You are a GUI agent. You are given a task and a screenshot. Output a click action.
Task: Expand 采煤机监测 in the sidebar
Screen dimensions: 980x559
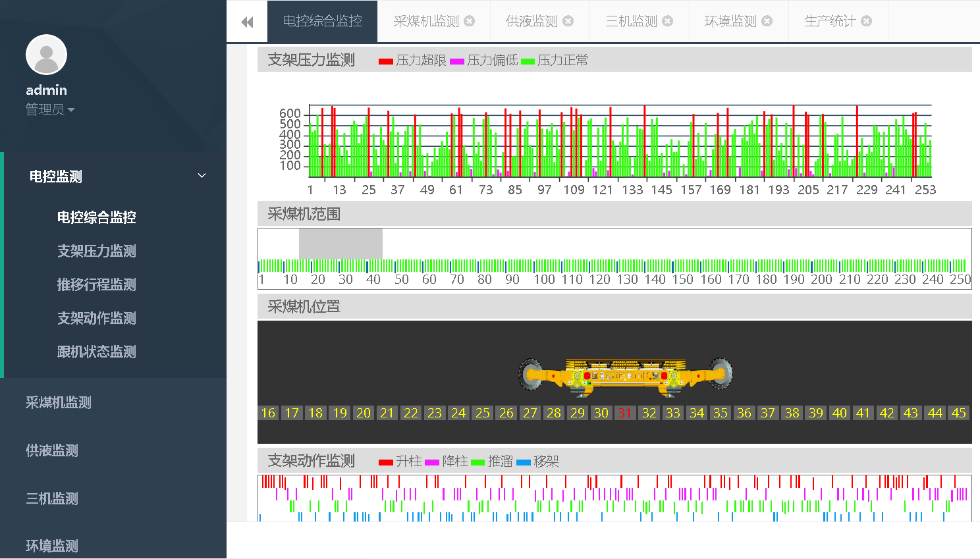tap(59, 402)
